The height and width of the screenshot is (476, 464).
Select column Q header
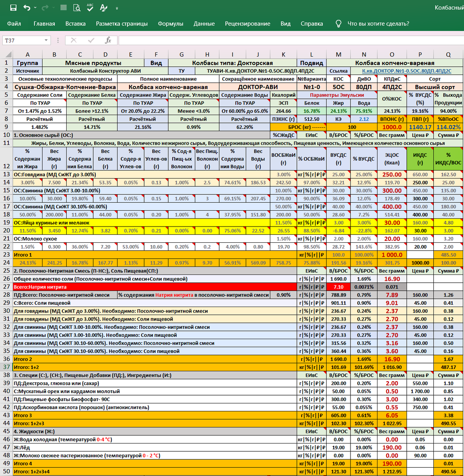(x=448, y=55)
